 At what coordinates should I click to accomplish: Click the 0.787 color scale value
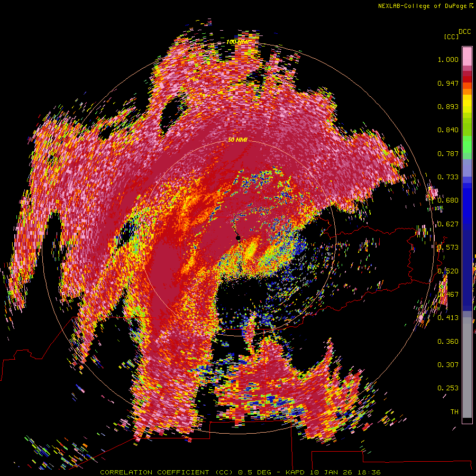448,153
